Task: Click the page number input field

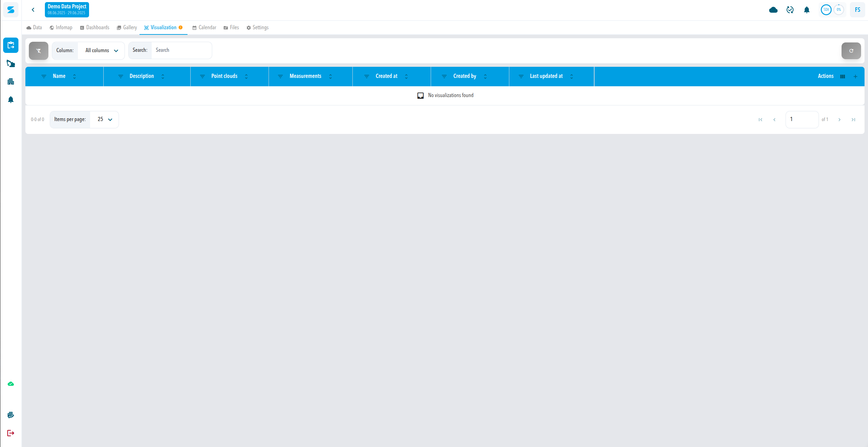Action: pyautogui.click(x=802, y=120)
